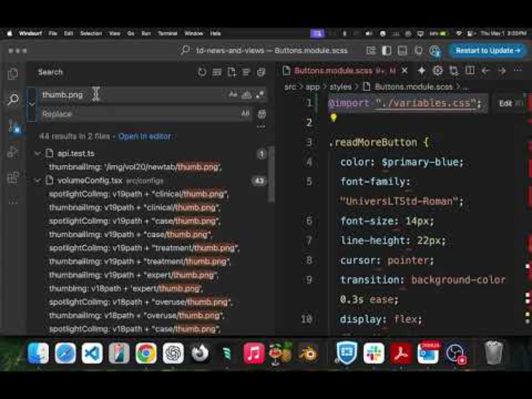Toggle search details ellipsis below Replace
The image size is (532, 399).
[x=261, y=127]
